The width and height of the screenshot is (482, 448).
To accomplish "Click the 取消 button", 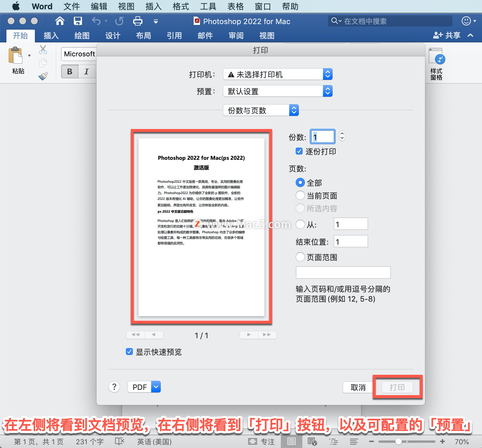I will pyautogui.click(x=358, y=387).
